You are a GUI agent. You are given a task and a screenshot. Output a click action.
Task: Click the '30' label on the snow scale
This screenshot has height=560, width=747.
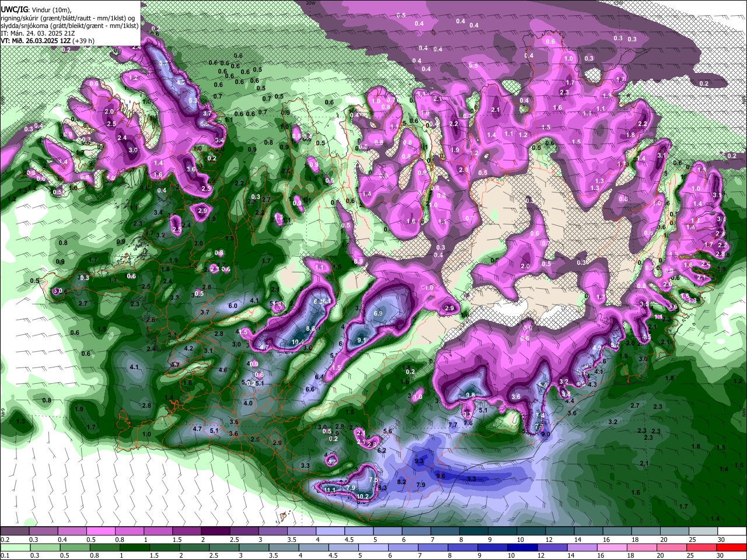pyautogui.click(x=721, y=540)
